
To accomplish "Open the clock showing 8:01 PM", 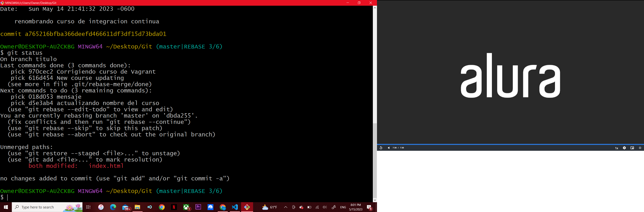I will (x=356, y=207).
